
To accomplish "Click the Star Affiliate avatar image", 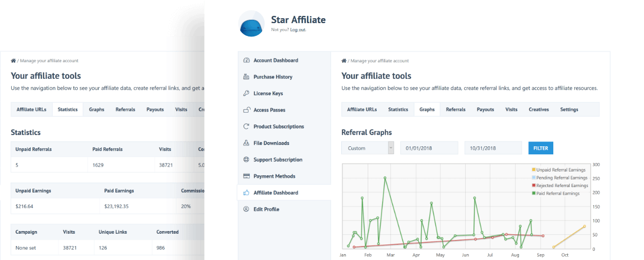I will (x=251, y=24).
